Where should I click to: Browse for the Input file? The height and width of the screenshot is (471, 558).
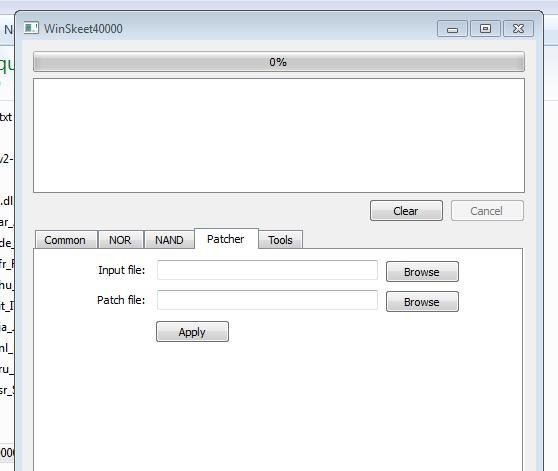422,272
